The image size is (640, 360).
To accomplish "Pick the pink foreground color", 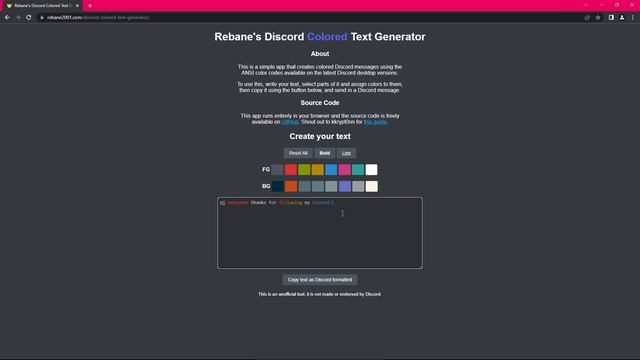I will click(x=344, y=169).
